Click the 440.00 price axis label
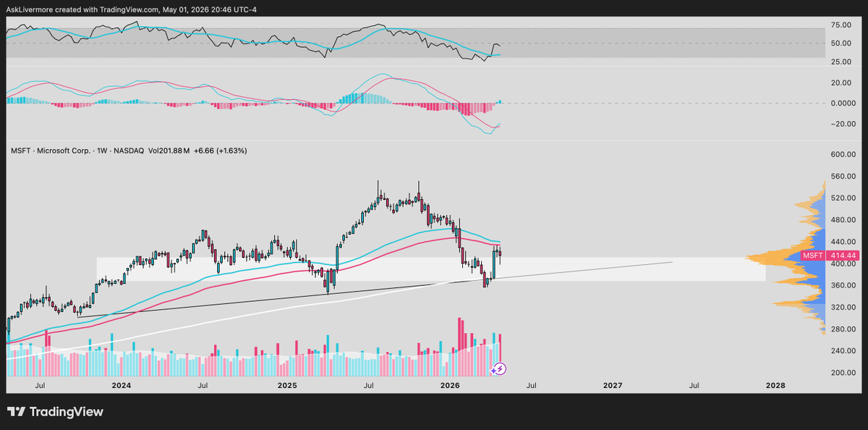 (x=842, y=241)
